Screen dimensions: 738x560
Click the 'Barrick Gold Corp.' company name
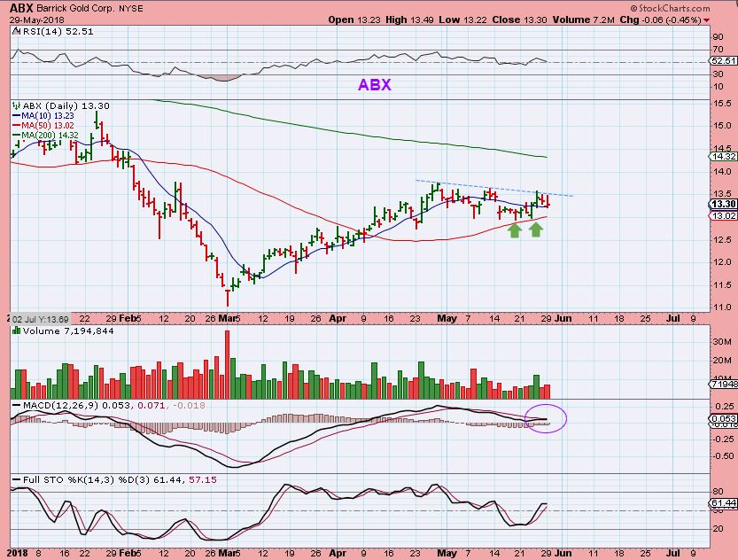coord(74,9)
